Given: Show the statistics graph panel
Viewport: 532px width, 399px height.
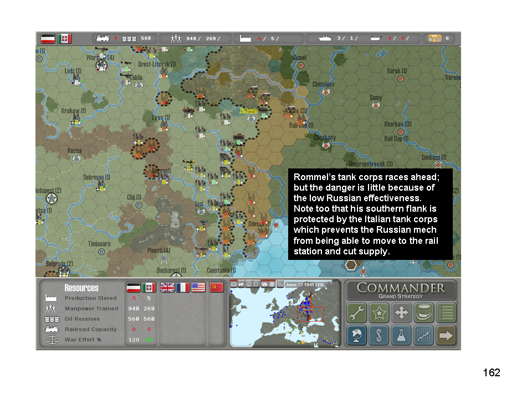Looking at the screenshot, I should tap(424, 335).
